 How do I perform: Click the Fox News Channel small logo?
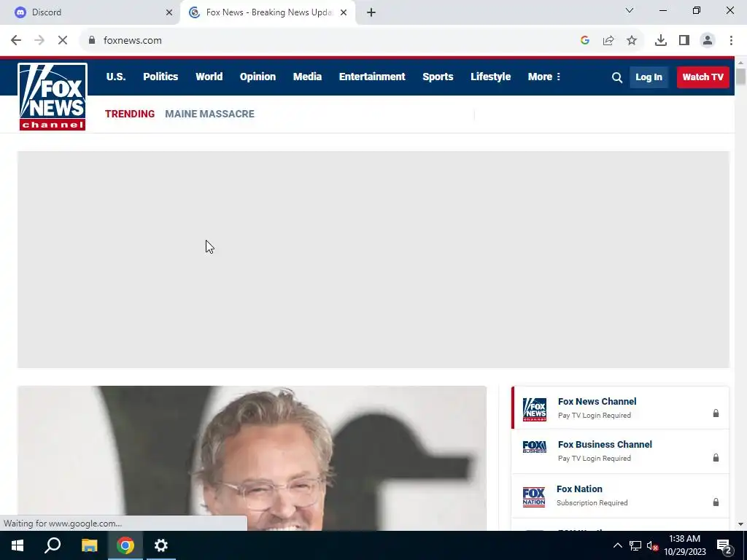535,410
